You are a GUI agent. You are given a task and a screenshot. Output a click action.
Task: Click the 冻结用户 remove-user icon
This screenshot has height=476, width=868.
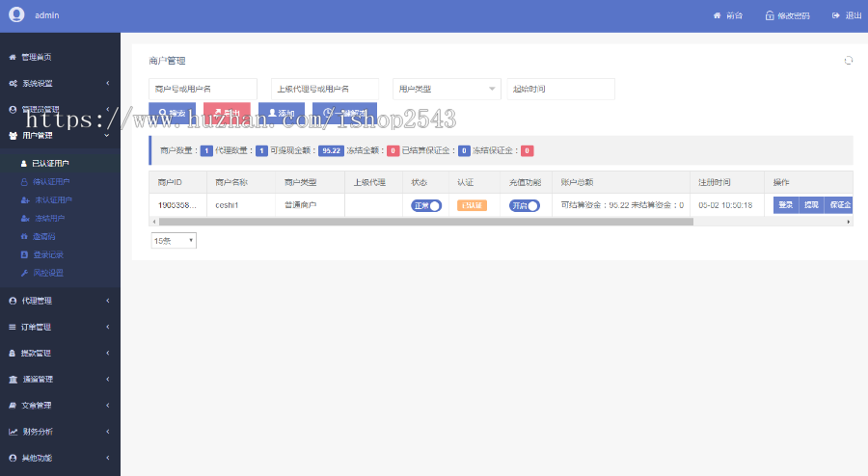pos(25,219)
